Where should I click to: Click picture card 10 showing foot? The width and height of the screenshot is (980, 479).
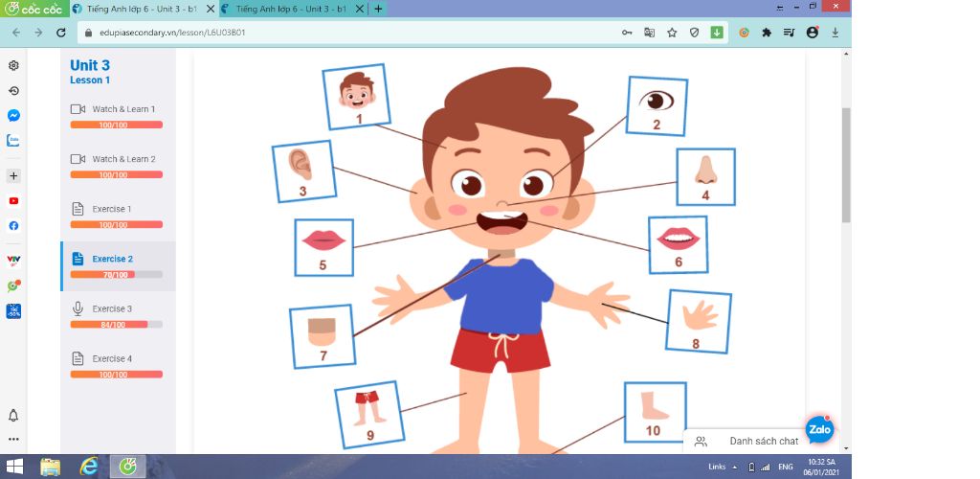pyautogui.click(x=655, y=412)
